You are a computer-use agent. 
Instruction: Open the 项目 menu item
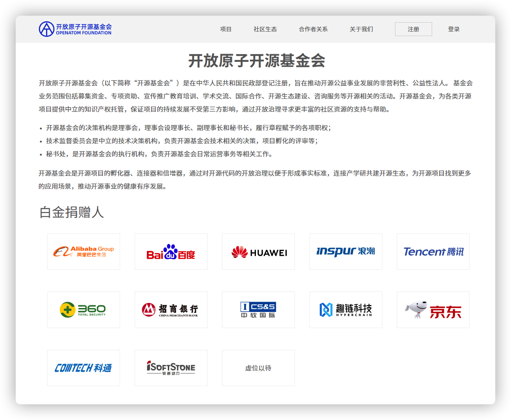pyautogui.click(x=225, y=29)
